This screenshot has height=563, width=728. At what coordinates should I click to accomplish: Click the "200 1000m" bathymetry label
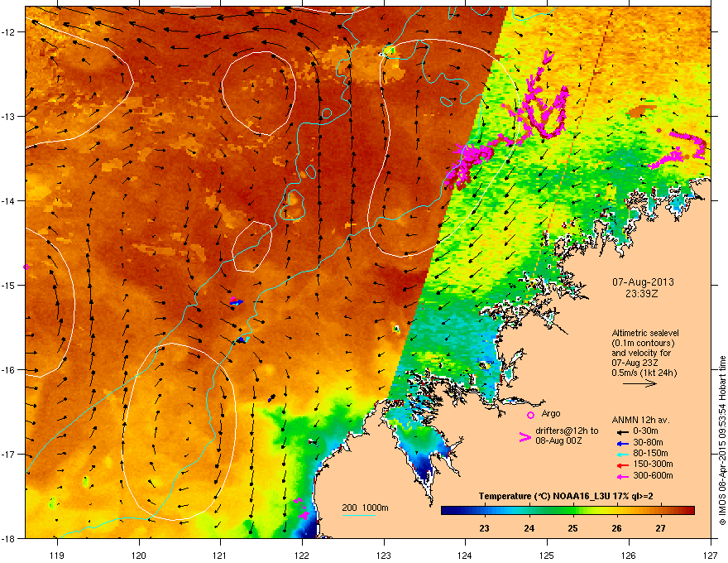pos(365,508)
